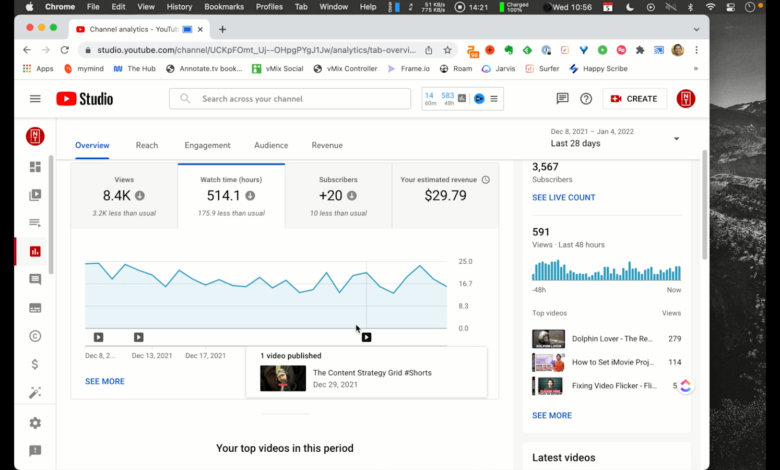Click SEE LIVE COUNT link

click(x=564, y=197)
